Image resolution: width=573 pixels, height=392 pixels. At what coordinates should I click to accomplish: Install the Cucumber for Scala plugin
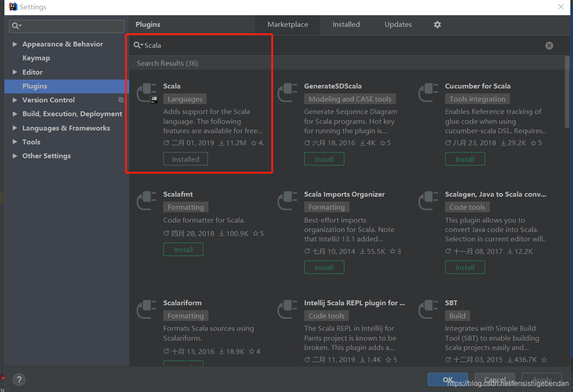465,159
